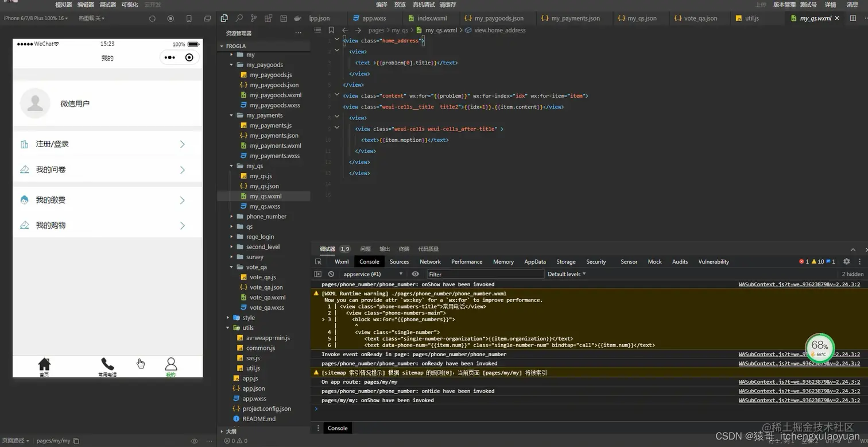868x447 pixels.
Task: Open the Explorer files icon in activity bar
Action: click(x=224, y=18)
